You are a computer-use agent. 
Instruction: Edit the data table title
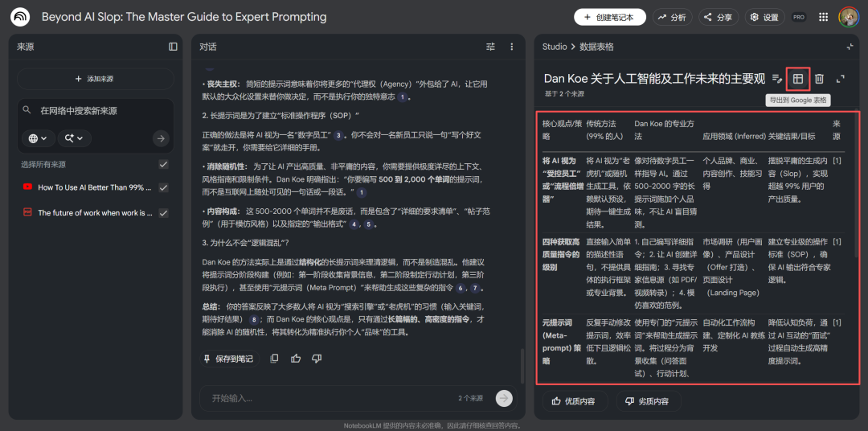point(777,79)
